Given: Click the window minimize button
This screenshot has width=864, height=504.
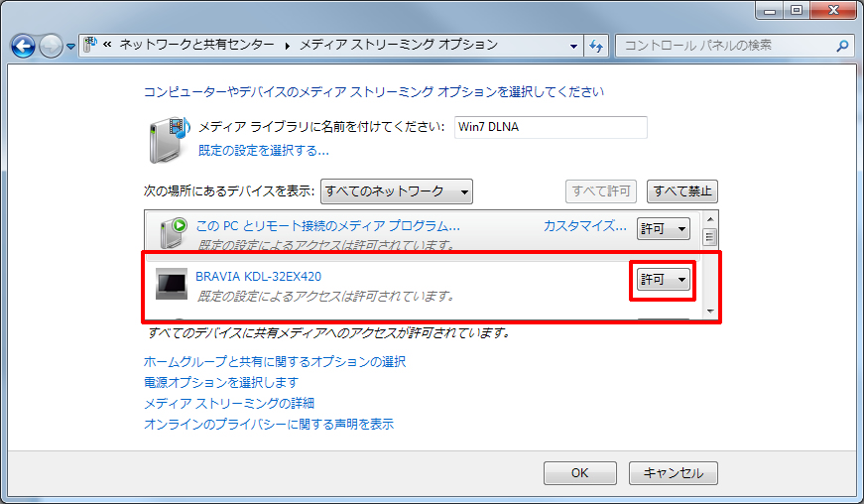Looking at the screenshot, I should pyautogui.click(x=771, y=10).
